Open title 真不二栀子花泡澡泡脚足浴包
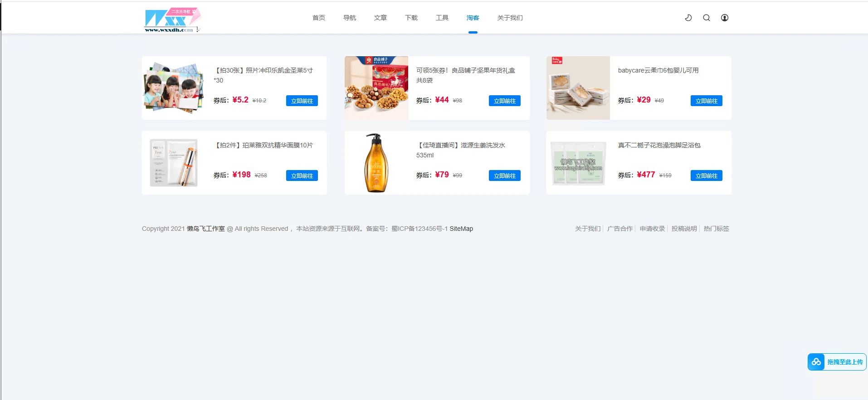This screenshot has width=868, height=400. pyautogui.click(x=659, y=145)
